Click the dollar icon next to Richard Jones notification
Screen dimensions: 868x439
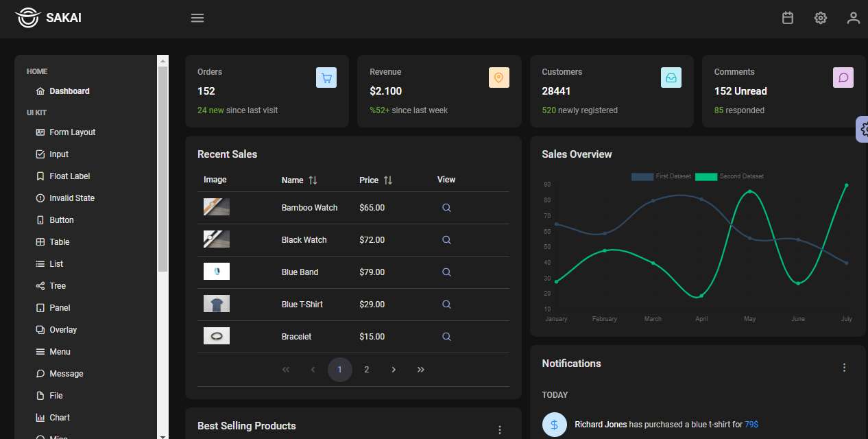tap(555, 424)
